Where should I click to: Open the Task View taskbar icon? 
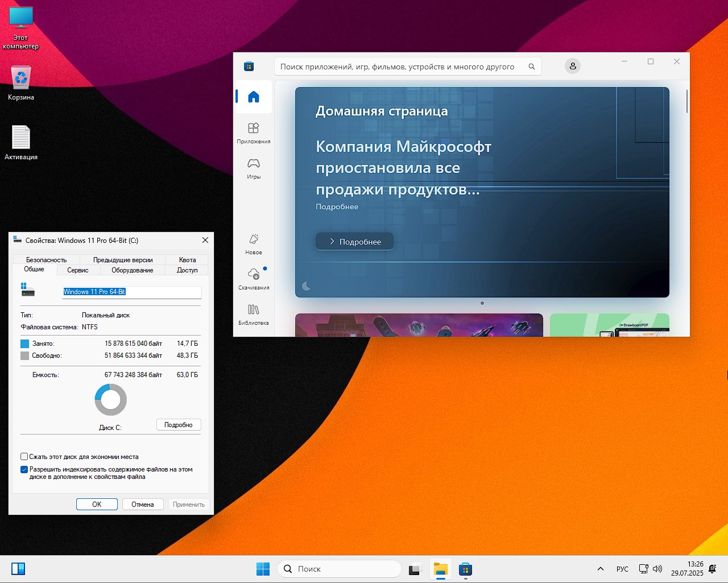tap(415, 569)
